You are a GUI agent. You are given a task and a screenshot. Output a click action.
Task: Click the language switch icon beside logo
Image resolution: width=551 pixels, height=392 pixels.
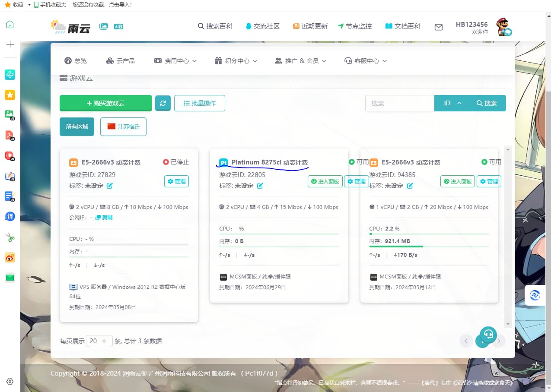click(118, 26)
